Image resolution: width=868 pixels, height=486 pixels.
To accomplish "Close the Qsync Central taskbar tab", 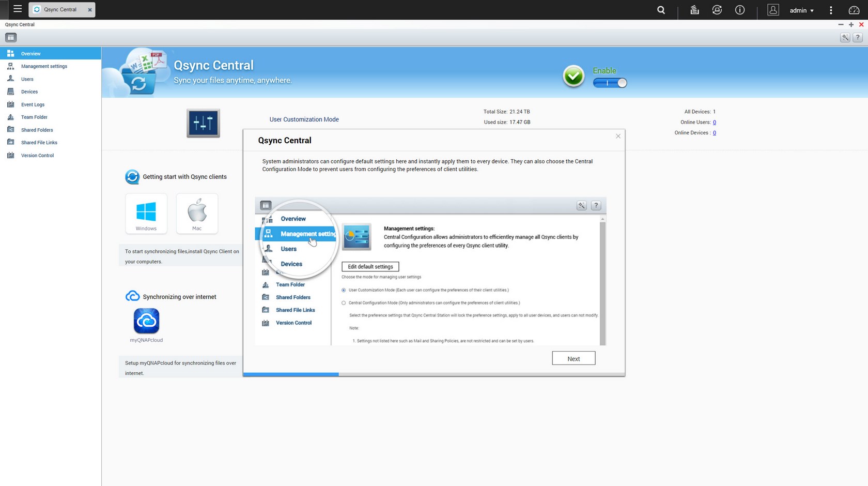I will 90,10.
